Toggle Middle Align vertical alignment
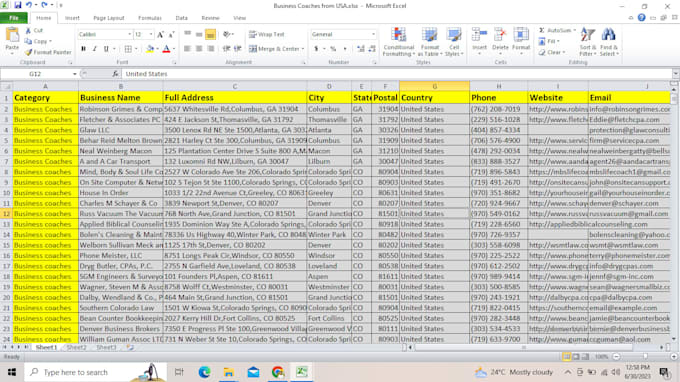The height and width of the screenshot is (382, 680). coord(199,34)
